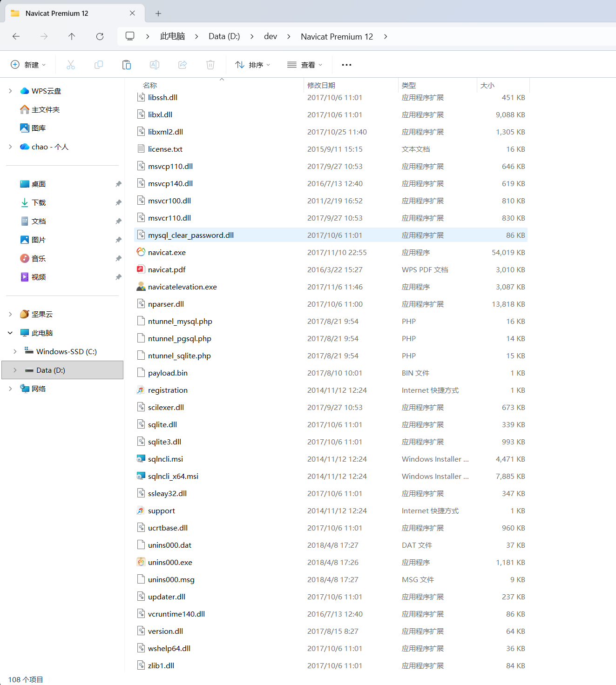Click the sqlncli_x64.msi installer icon
The width and height of the screenshot is (616, 685).
(x=141, y=476)
